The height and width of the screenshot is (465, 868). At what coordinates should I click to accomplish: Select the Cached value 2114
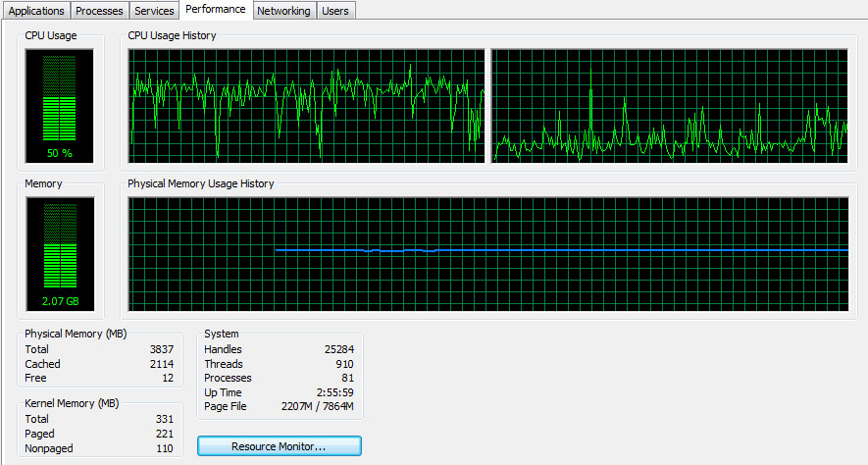pos(162,364)
